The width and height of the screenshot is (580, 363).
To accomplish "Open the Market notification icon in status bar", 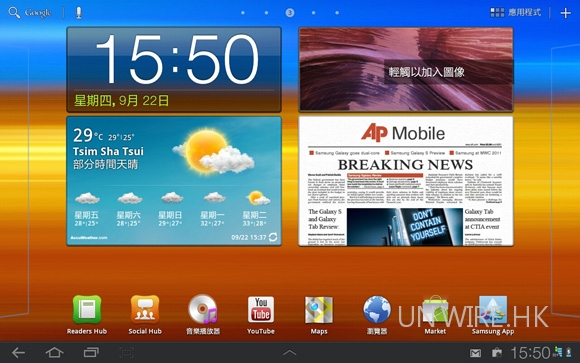I will (496, 353).
